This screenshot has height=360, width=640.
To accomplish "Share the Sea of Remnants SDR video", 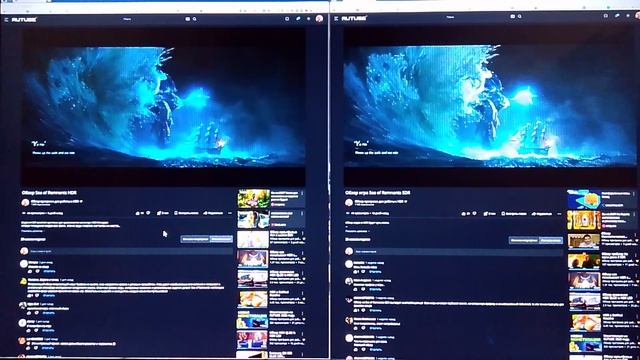I will (x=542, y=213).
